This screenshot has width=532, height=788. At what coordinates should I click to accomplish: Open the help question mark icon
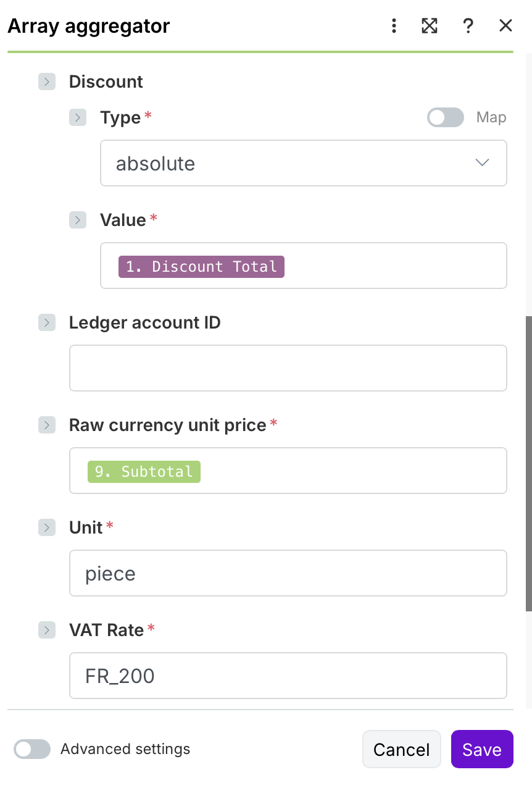click(x=468, y=26)
